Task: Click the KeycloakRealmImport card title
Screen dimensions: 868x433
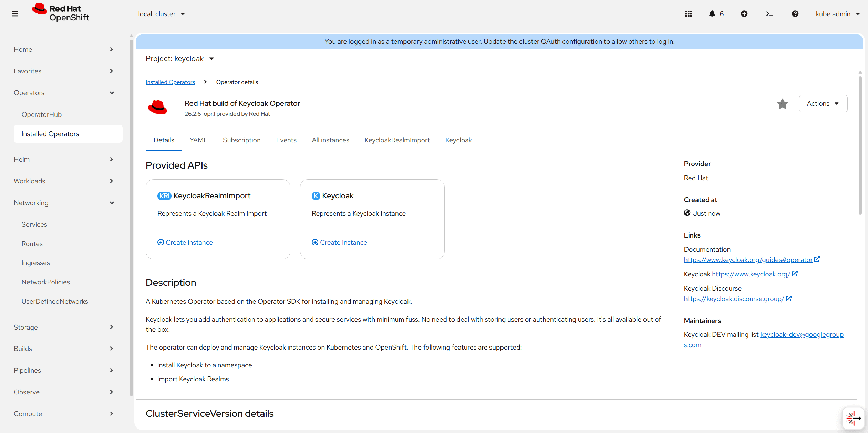Action: (212, 196)
